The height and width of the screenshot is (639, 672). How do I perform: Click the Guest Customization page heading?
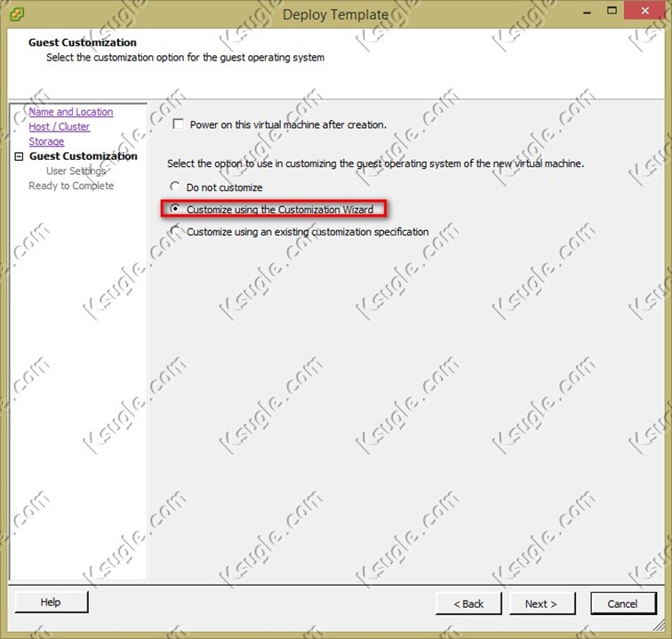pyautogui.click(x=83, y=43)
